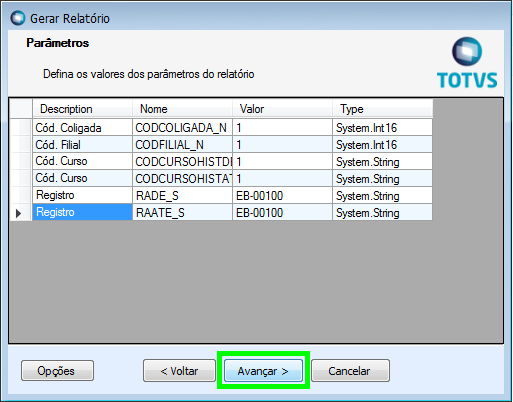The height and width of the screenshot is (402, 513).
Task: Open the Opções button
Action: click(x=57, y=371)
